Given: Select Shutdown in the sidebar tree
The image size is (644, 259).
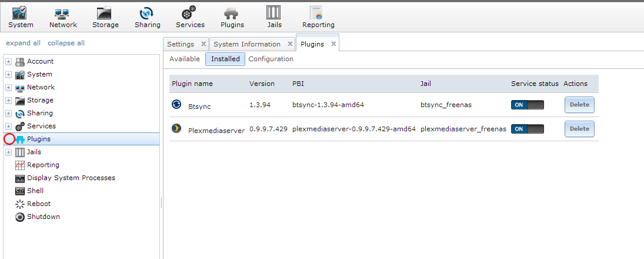Looking at the screenshot, I should (x=44, y=217).
